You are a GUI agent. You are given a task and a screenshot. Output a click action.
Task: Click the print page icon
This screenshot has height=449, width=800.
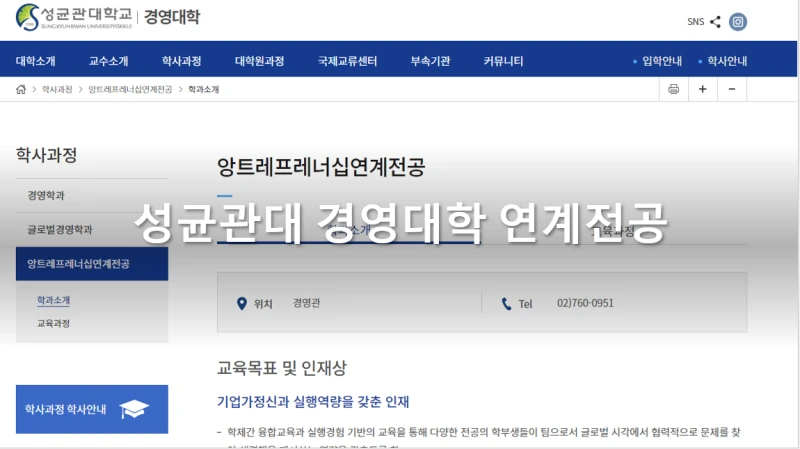pos(673,89)
